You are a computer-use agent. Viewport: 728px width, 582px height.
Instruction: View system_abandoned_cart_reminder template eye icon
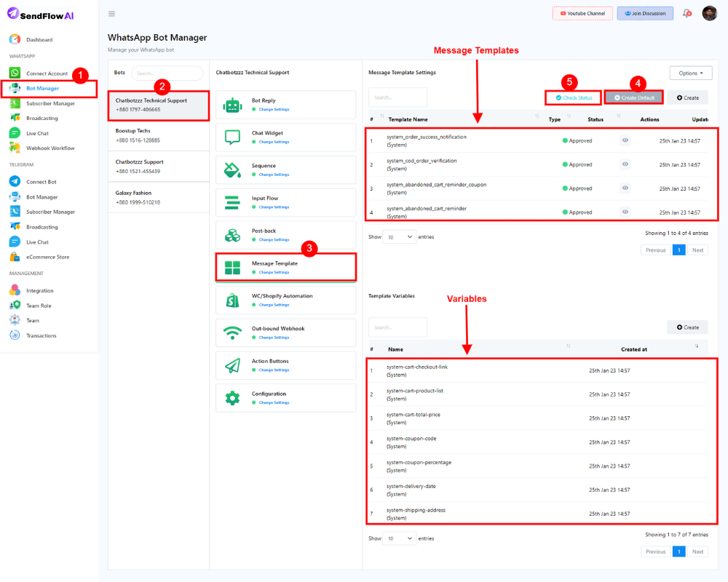click(625, 212)
